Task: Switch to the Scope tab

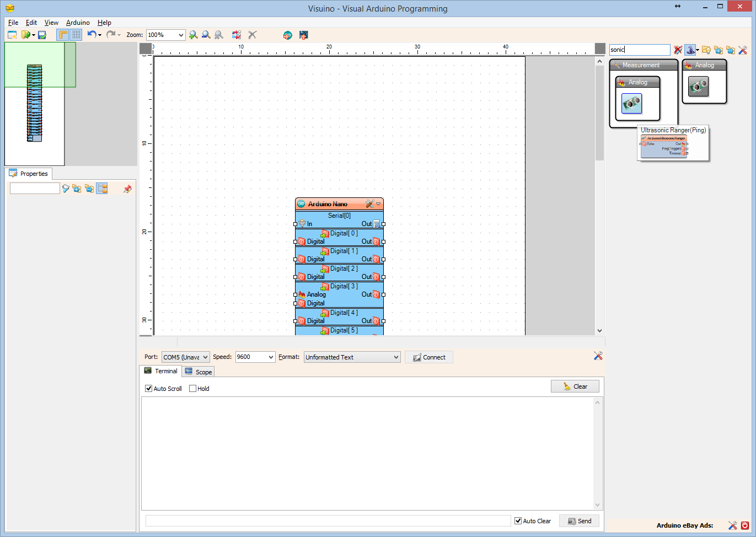Action: point(198,371)
